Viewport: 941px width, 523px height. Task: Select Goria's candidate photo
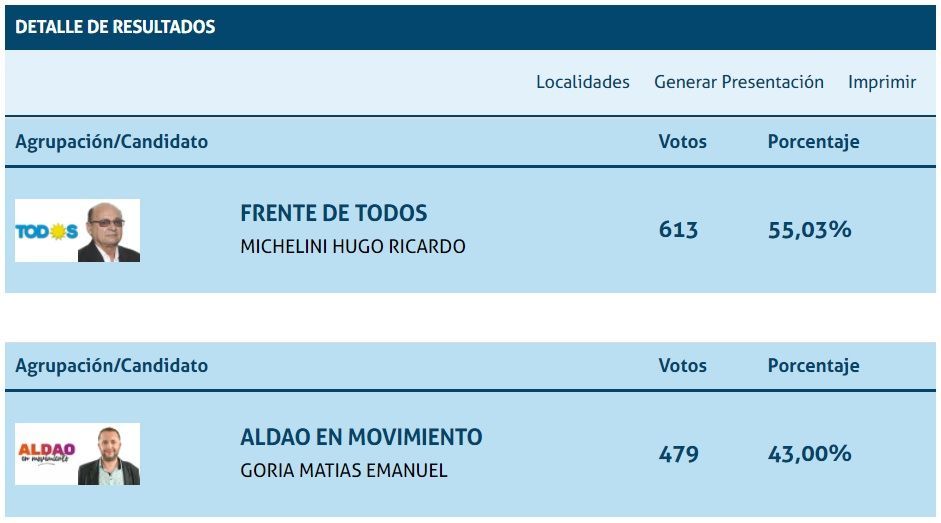(109, 455)
